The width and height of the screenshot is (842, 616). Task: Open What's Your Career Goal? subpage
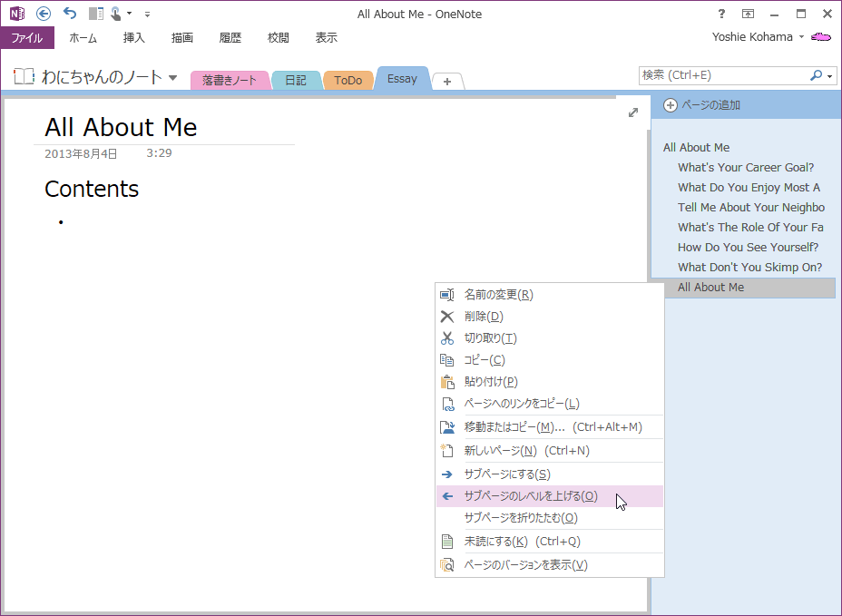pos(746,167)
